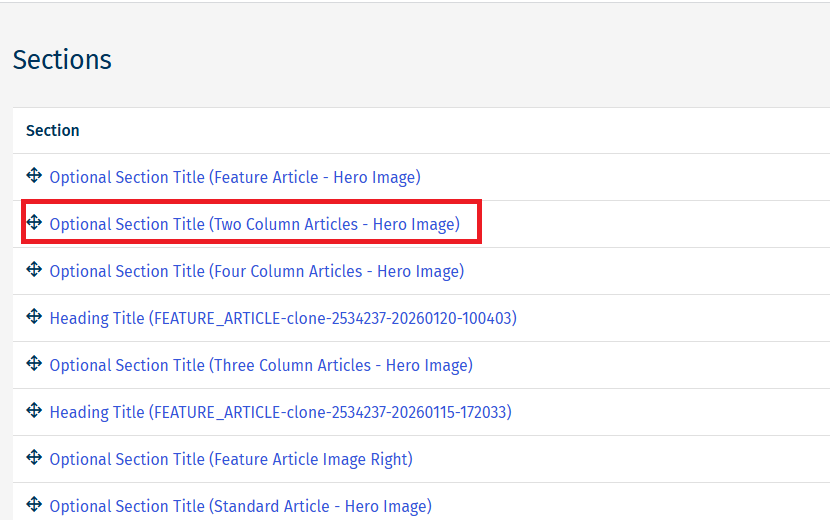Open Heading Title clone link ending in 100403
The width and height of the screenshot is (830, 520).
tap(283, 318)
